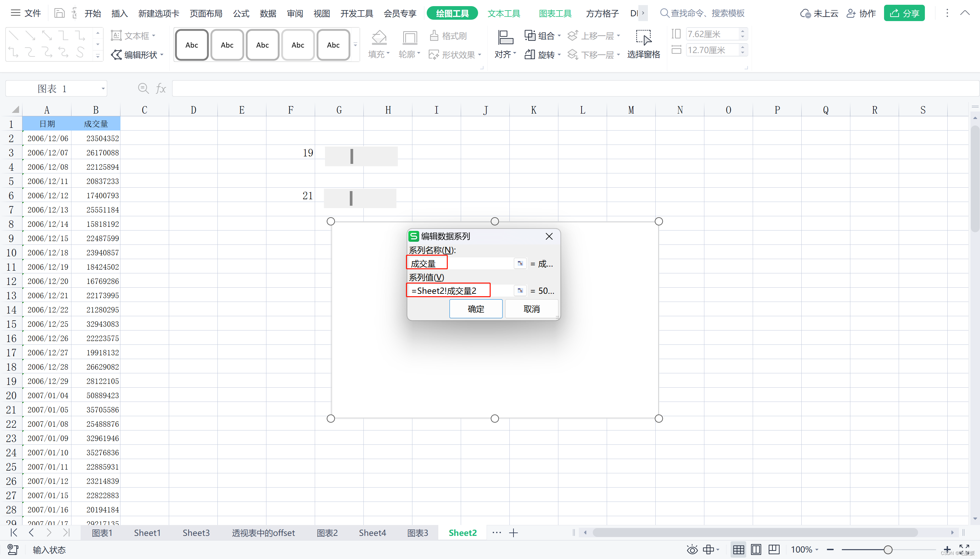Apply the fifth Abc shape style
Viewport: 980px width, 559px height.
coord(333,45)
